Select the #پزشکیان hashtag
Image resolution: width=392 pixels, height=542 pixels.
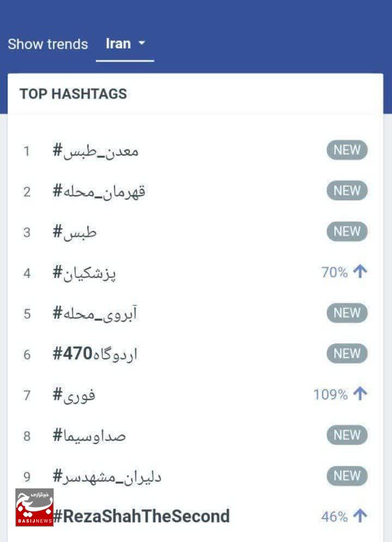pyautogui.click(x=84, y=273)
